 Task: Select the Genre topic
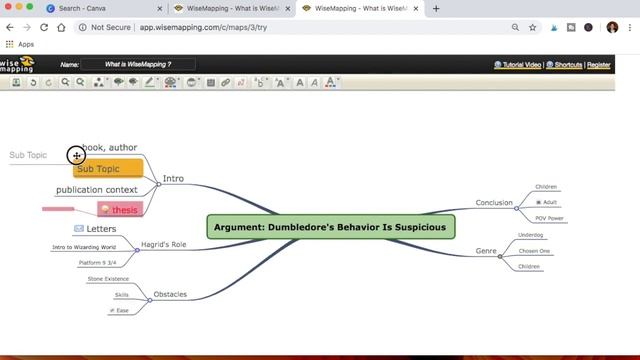pyautogui.click(x=486, y=251)
